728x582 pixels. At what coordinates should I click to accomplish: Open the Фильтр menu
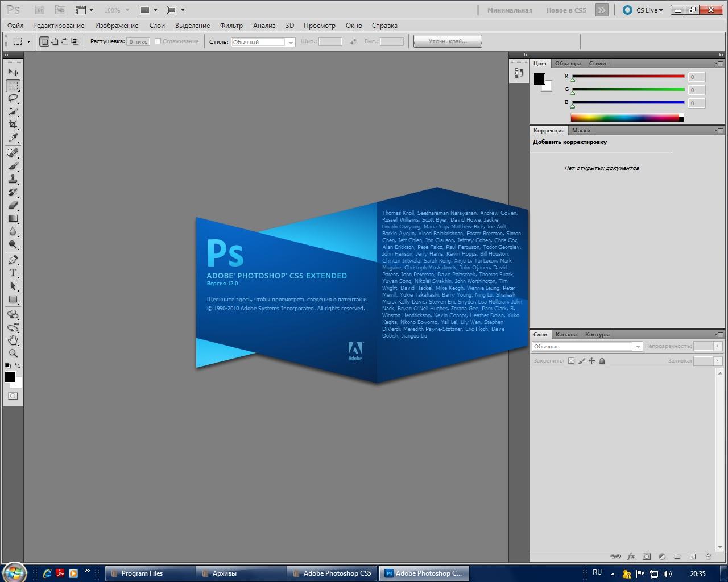[x=231, y=26]
